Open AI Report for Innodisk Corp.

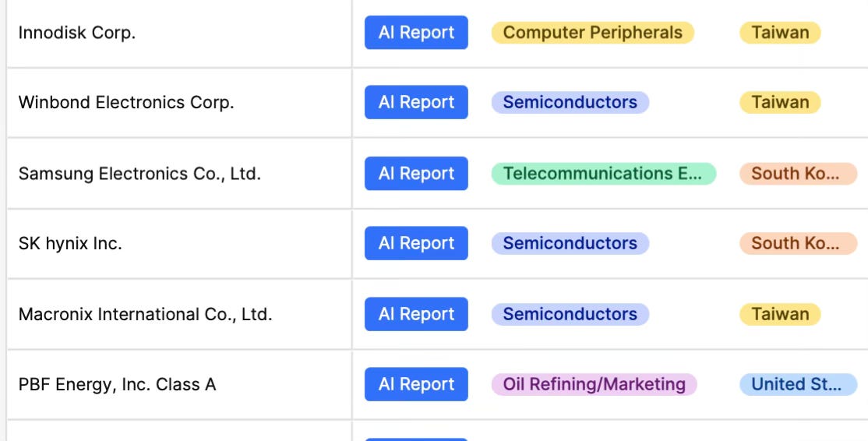(416, 33)
